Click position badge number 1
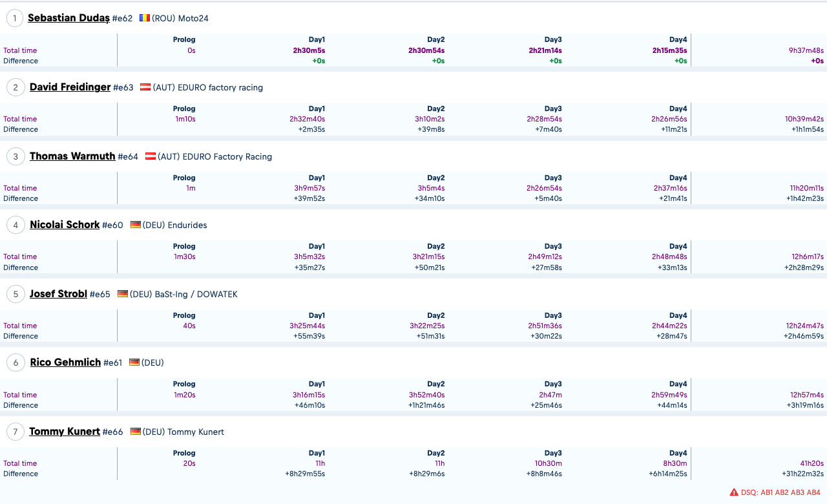The width and height of the screenshot is (827, 504). [x=15, y=18]
